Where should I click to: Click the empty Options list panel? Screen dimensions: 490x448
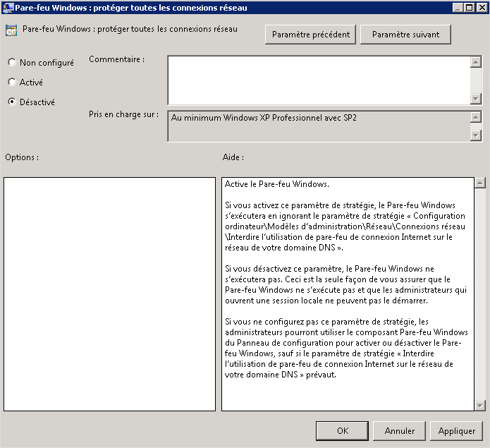110,294
